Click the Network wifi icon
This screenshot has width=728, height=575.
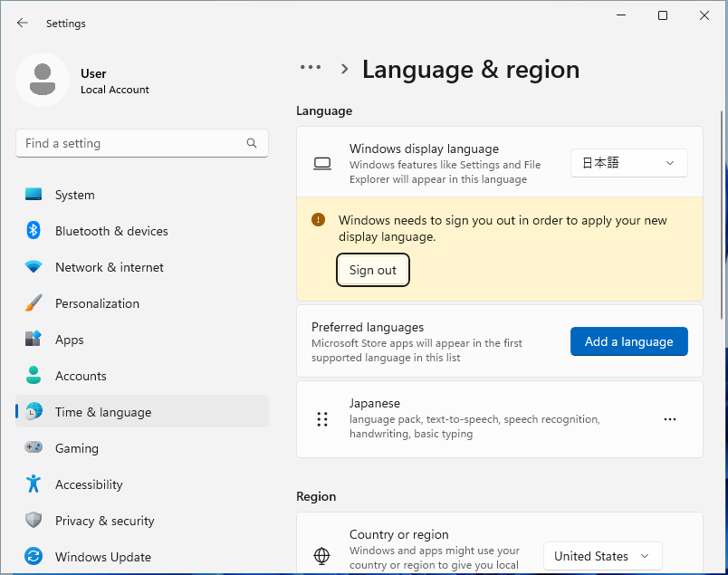point(34,266)
